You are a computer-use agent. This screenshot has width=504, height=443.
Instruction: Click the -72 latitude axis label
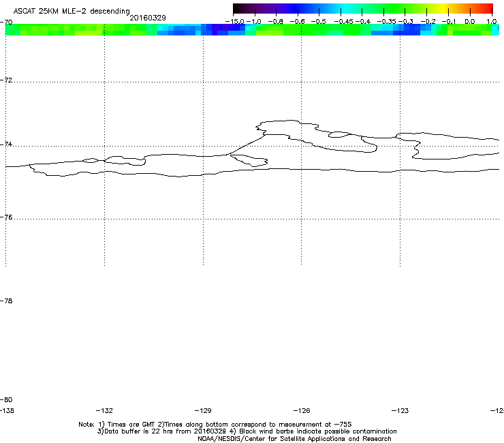(6, 80)
